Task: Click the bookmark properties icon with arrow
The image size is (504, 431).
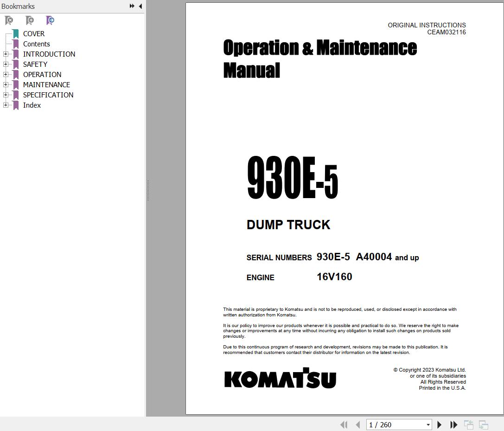Action: (50, 20)
